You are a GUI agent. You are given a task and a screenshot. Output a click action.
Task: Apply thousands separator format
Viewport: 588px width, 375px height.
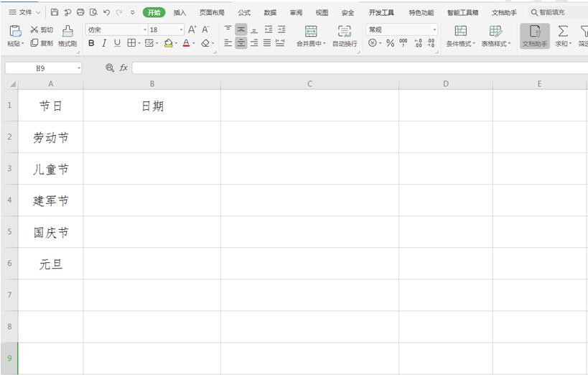coord(403,43)
